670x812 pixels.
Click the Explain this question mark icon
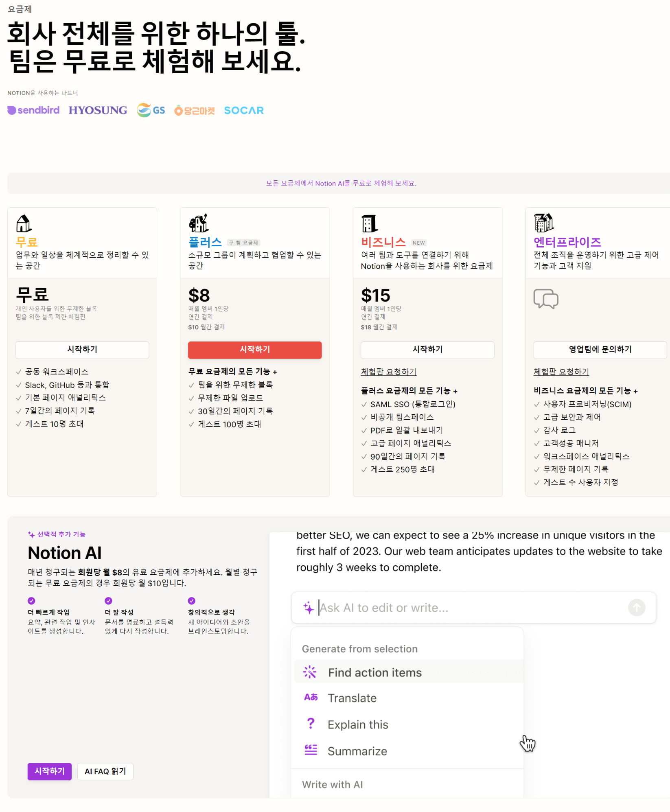click(311, 723)
